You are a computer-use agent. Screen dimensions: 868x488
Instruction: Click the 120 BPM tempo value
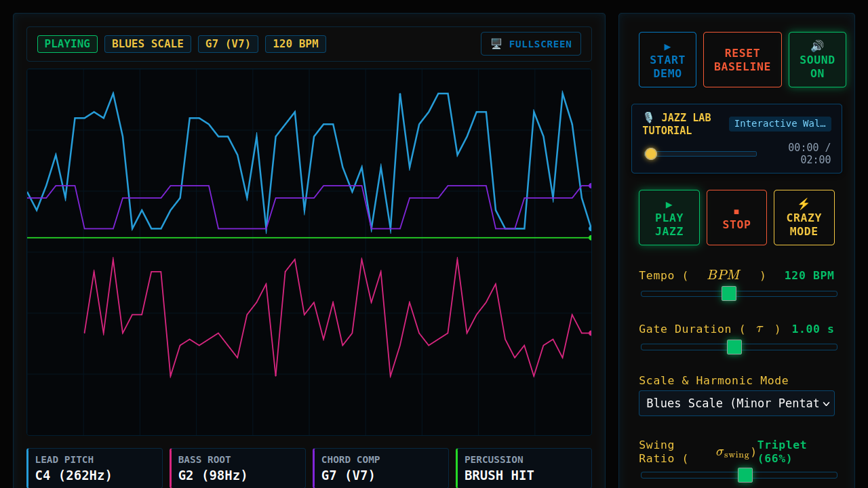click(809, 275)
